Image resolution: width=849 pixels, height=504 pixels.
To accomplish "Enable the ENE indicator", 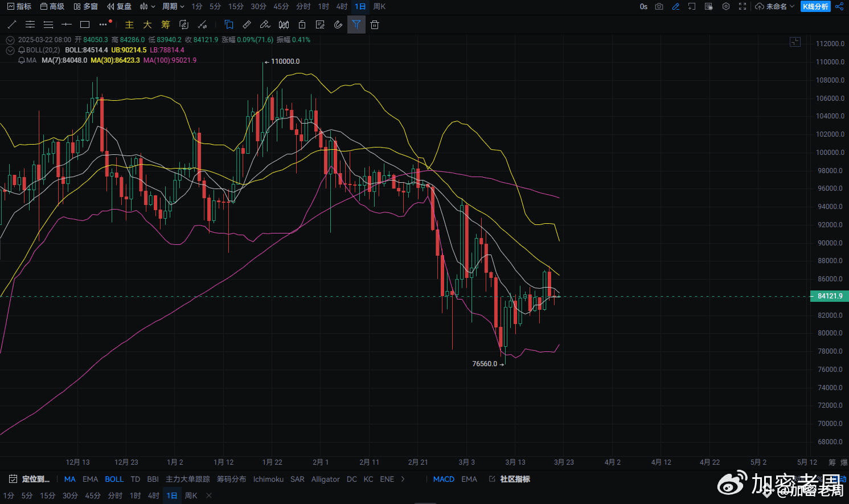I will tap(387, 479).
